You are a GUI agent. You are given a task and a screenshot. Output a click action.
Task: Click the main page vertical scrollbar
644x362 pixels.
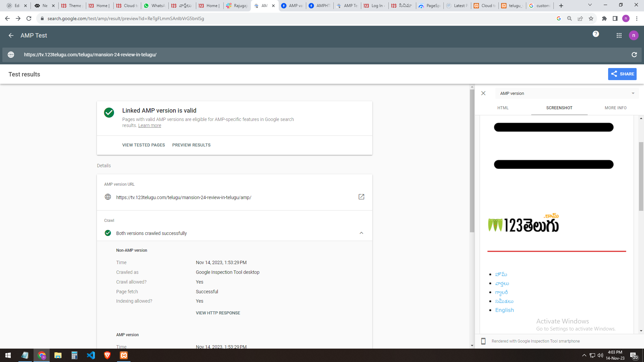pyautogui.click(x=472, y=161)
